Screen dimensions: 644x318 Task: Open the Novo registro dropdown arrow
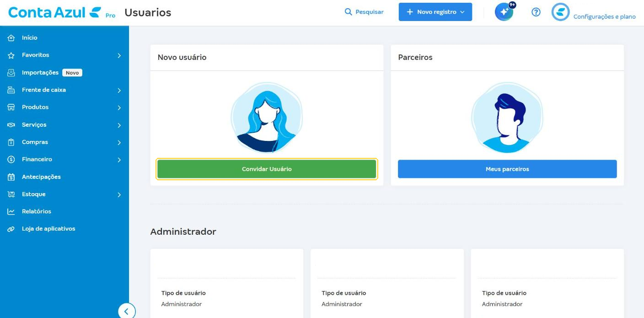(462, 12)
